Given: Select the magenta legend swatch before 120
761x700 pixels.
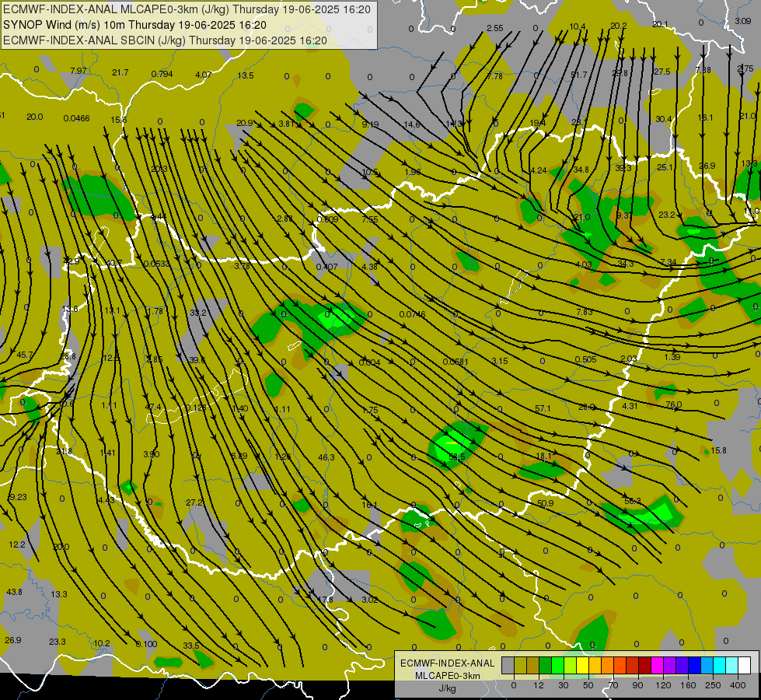Looking at the screenshot, I should (x=657, y=666).
